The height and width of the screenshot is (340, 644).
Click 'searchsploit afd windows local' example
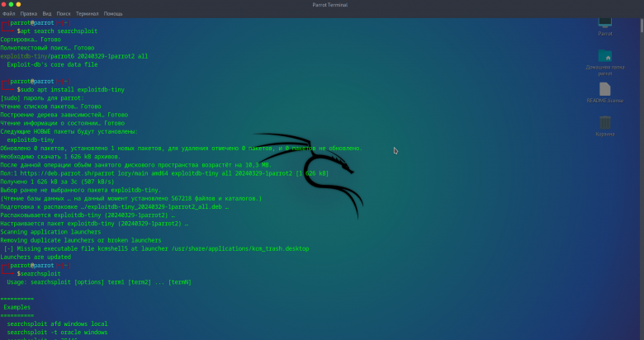click(x=57, y=324)
